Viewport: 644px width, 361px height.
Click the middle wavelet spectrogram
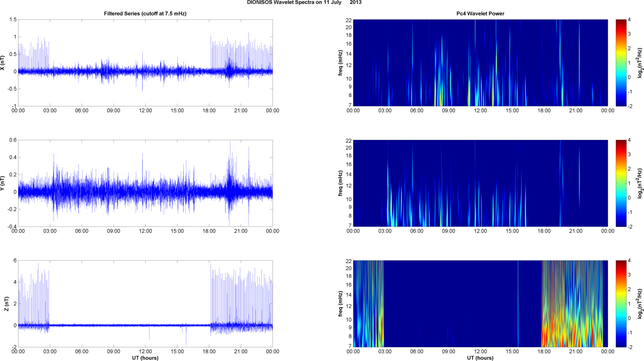click(480, 183)
